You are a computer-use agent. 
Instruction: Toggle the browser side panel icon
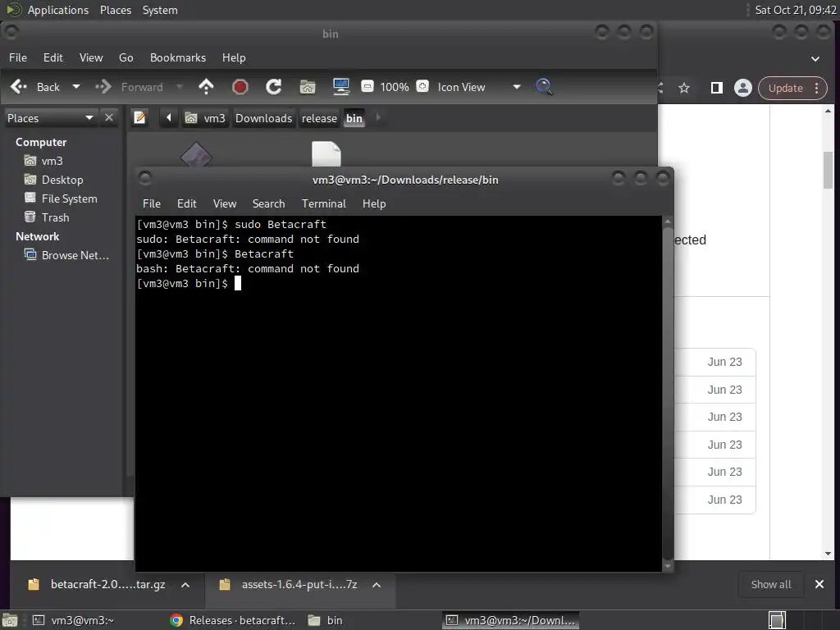click(x=716, y=88)
